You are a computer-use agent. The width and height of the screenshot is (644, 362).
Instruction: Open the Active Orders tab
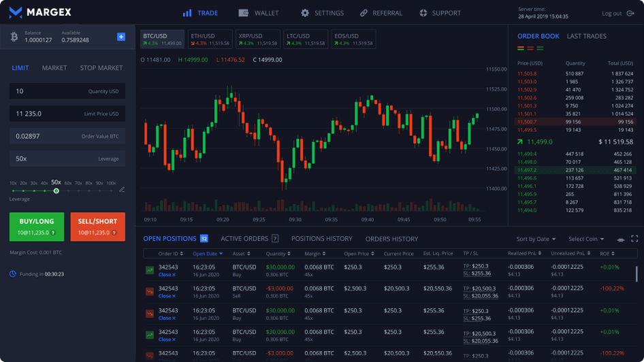[250, 238]
